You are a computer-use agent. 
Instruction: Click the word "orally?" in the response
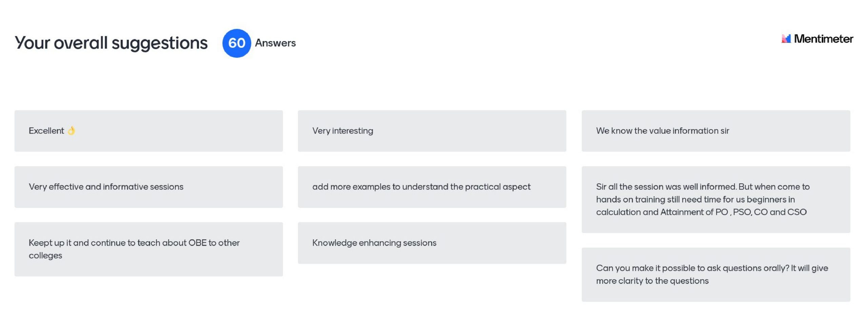(776, 268)
